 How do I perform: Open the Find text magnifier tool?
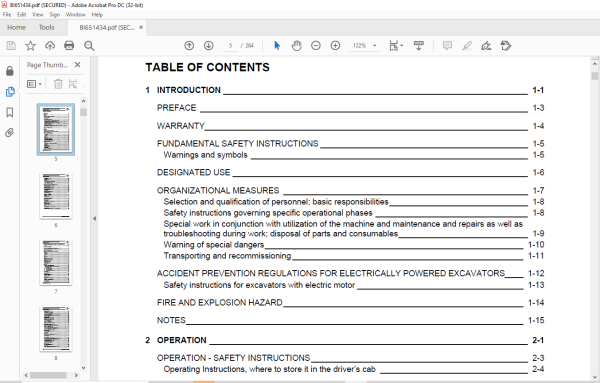click(x=89, y=46)
